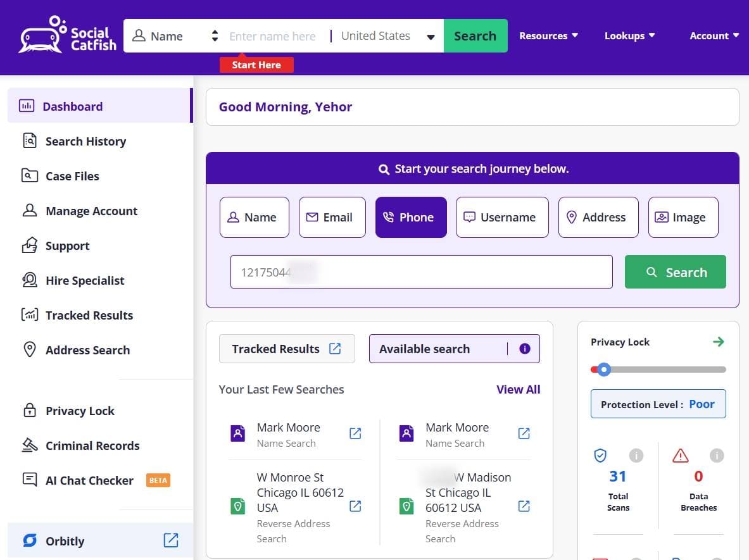Click the phone number input field

(421, 271)
